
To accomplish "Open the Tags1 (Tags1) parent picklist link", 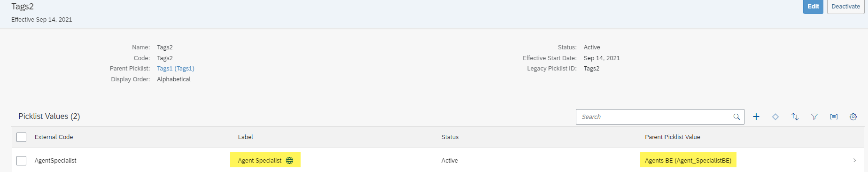I will (x=176, y=69).
